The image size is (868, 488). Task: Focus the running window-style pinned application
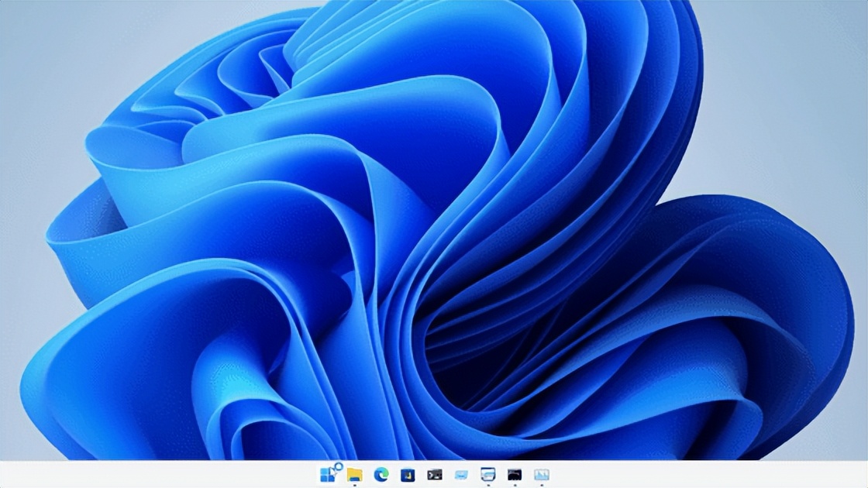487,474
